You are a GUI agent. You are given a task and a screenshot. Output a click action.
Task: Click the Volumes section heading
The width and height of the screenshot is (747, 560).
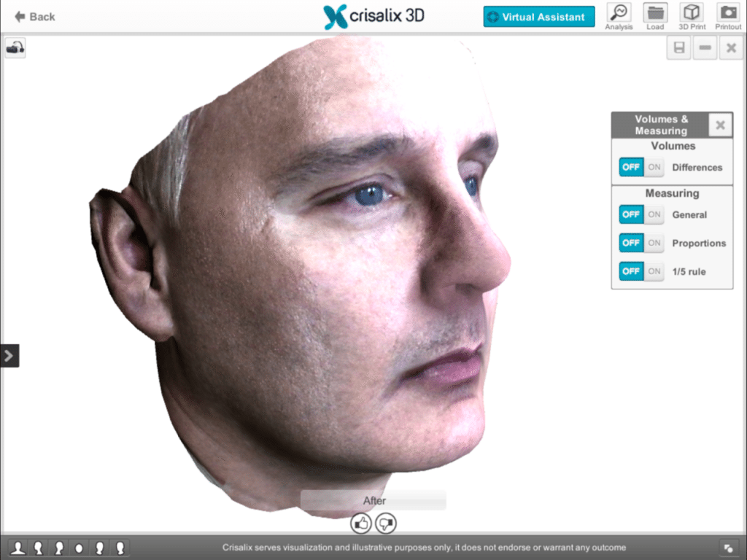(x=673, y=146)
